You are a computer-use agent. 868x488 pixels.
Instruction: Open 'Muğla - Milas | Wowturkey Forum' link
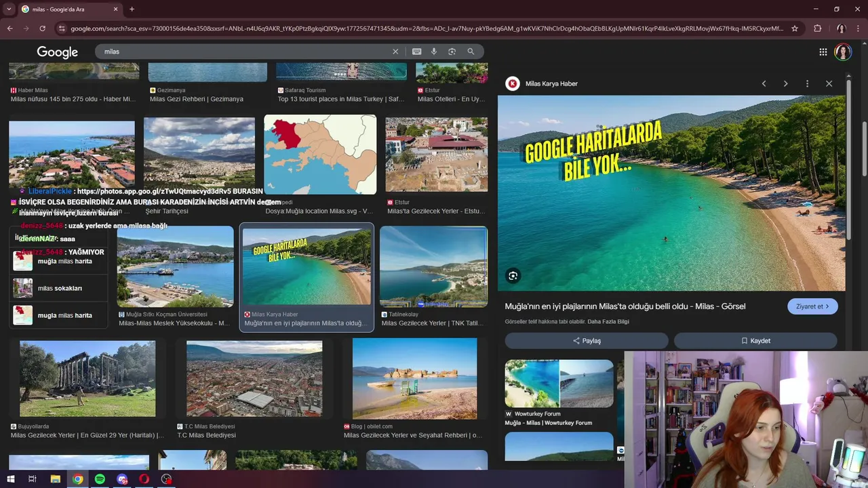548,423
